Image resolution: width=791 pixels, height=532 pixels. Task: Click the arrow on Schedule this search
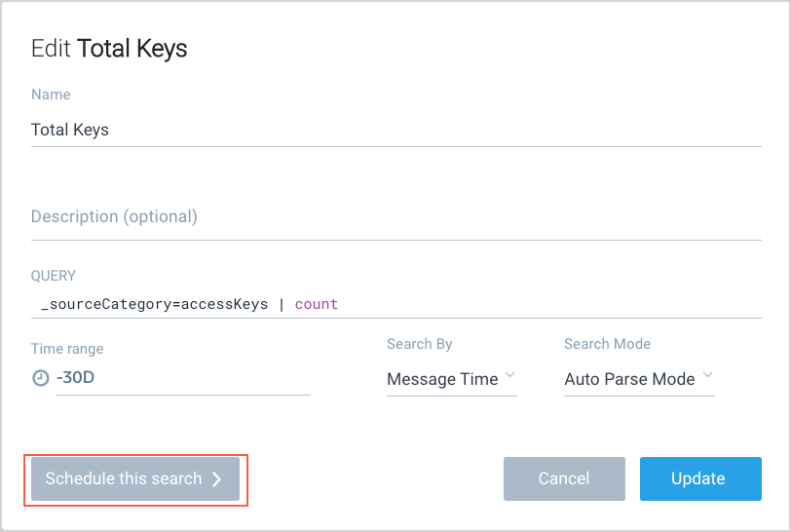pyautogui.click(x=217, y=478)
